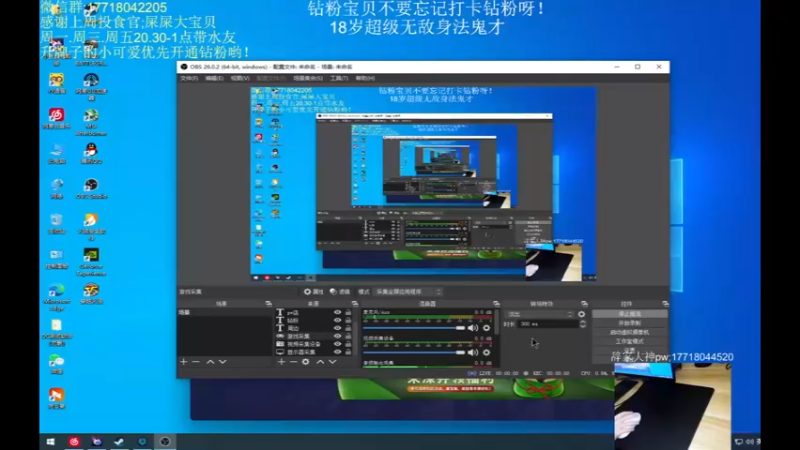800x450 pixels.
Task: Toggle lock on 显示器采集 source
Action: (x=348, y=352)
